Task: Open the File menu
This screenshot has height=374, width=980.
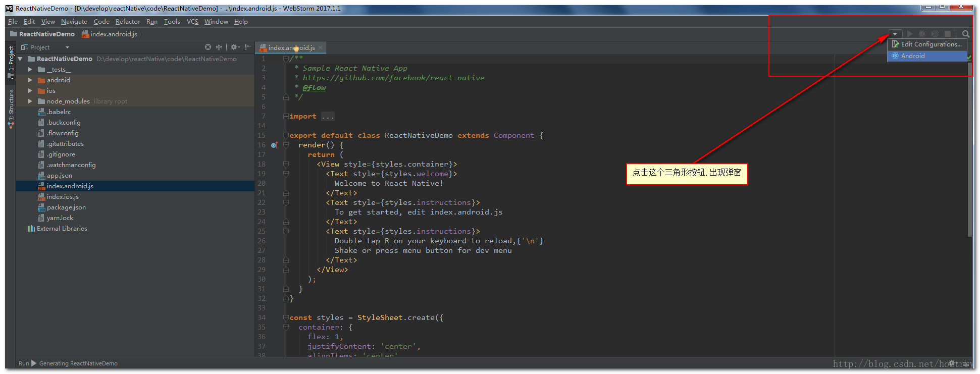Action: click(x=13, y=22)
